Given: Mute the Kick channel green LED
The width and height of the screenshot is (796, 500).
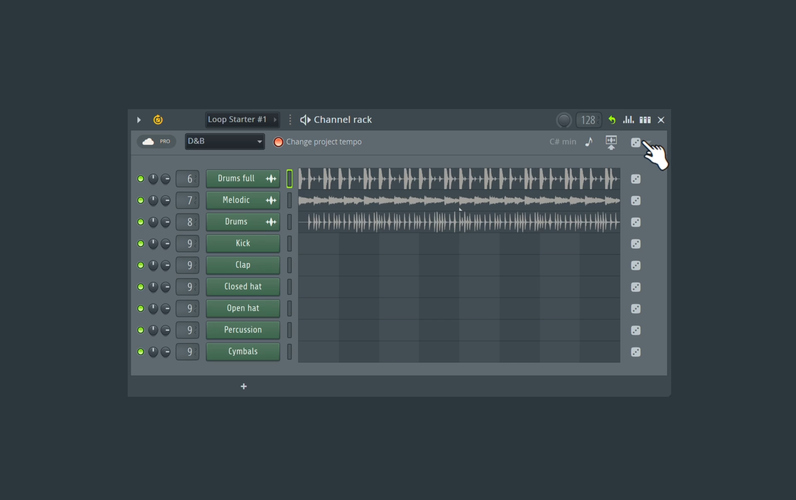Looking at the screenshot, I should (x=141, y=244).
